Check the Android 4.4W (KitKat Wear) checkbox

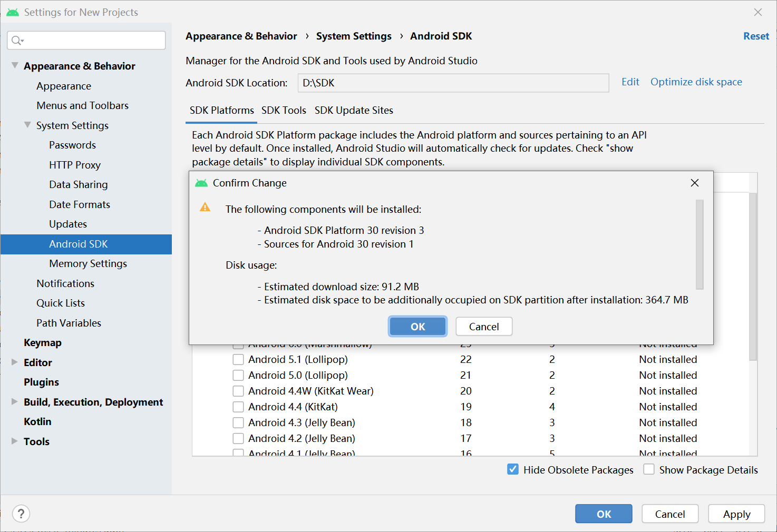coord(238,391)
